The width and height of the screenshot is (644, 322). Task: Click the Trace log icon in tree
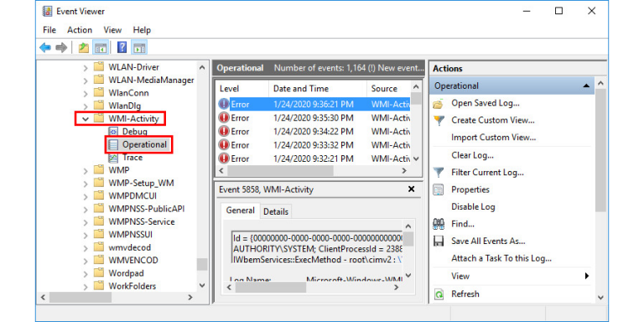click(x=113, y=158)
